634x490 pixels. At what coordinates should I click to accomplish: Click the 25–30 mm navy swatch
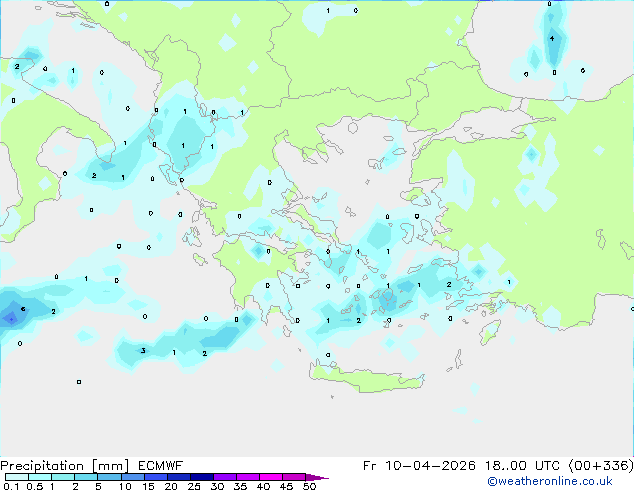[x=201, y=477]
